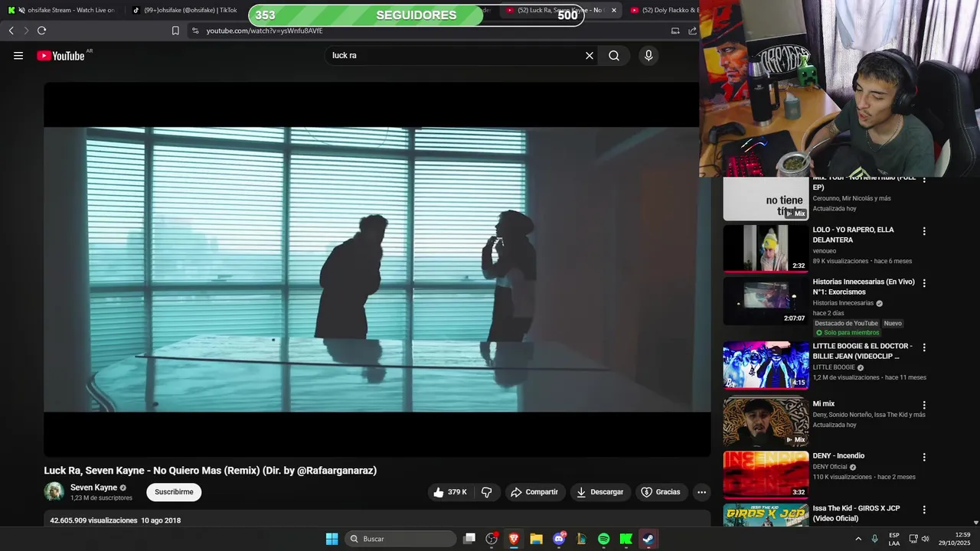Open LITTLE BOOGIE channel link
980x551 pixels.
point(834,367)
